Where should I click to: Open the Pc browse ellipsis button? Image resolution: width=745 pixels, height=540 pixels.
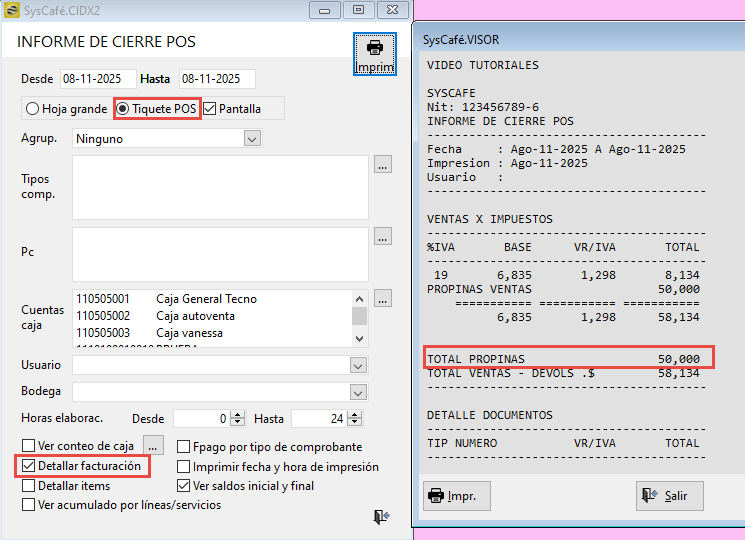383,236
